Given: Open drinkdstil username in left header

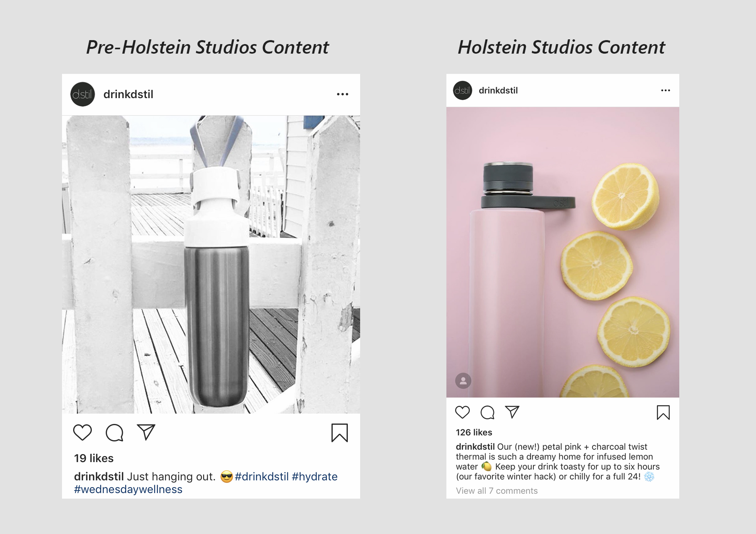Looking at the screenshot, I should click(128, 94).
